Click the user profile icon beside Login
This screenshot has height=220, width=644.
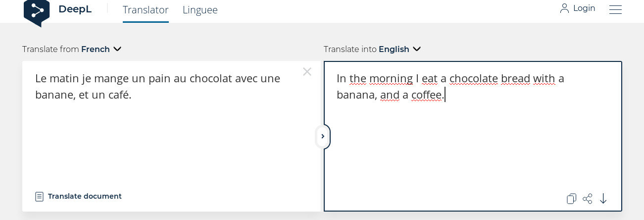pyautogui.click(x=564, y=8)
